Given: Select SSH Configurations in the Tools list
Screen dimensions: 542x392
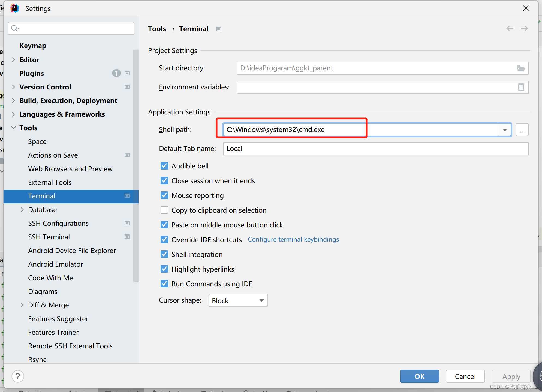Looking at the screenshot, I should point(58,223).
